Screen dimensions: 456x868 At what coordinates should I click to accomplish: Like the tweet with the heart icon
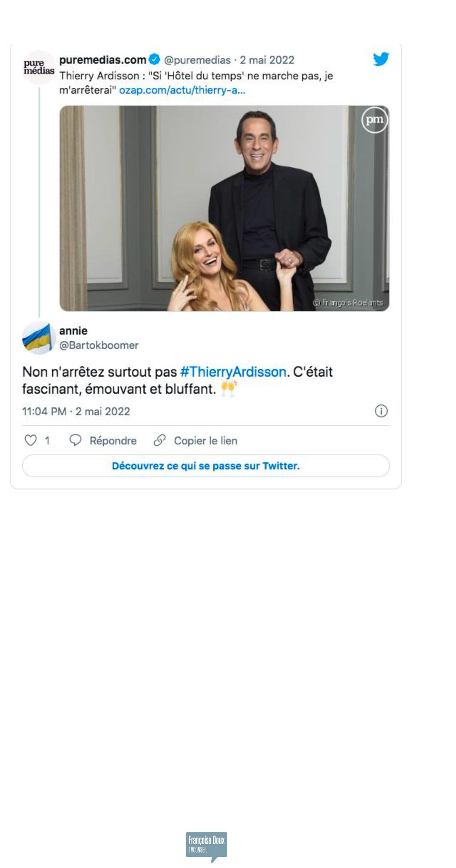click(30, 440)
